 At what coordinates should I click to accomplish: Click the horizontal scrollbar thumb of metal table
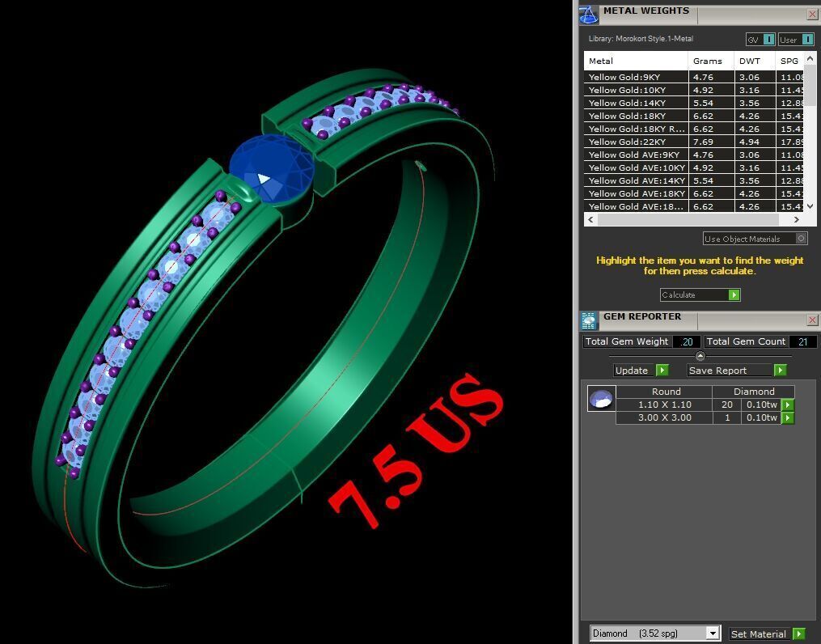(x=688, y=219)
